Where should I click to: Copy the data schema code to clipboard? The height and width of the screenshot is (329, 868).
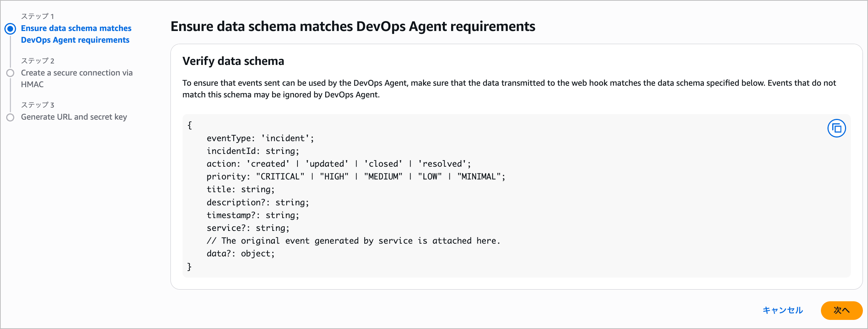point(836,128)
